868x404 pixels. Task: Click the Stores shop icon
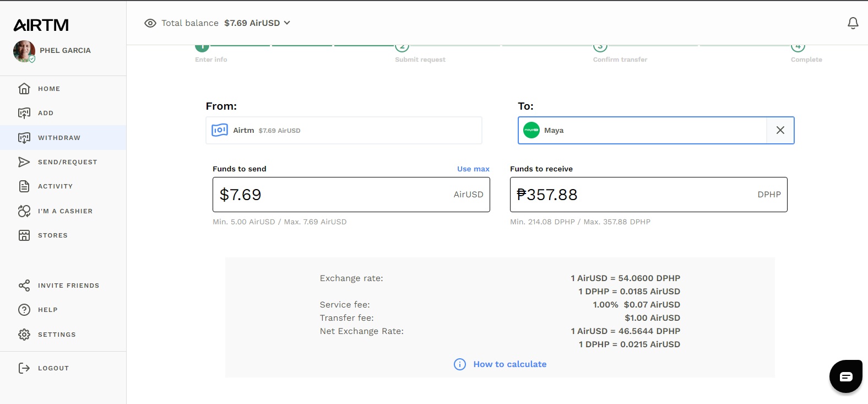click(24, 235)
